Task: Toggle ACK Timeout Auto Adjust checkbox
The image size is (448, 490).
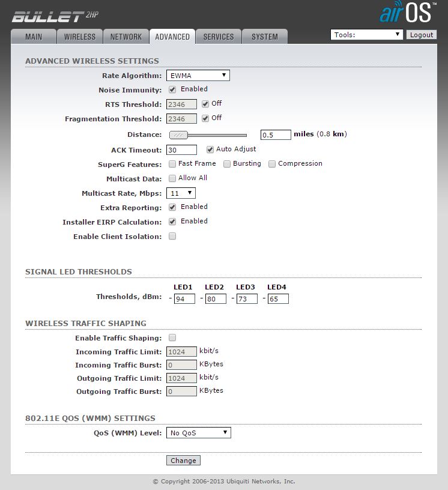Action: coord(210,150)
